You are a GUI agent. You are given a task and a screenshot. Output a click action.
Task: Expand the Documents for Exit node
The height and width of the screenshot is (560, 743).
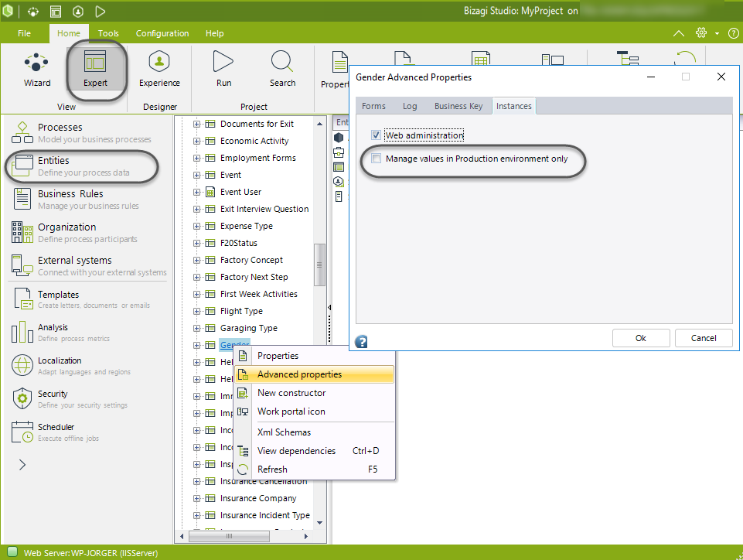[x=196, y=125]
